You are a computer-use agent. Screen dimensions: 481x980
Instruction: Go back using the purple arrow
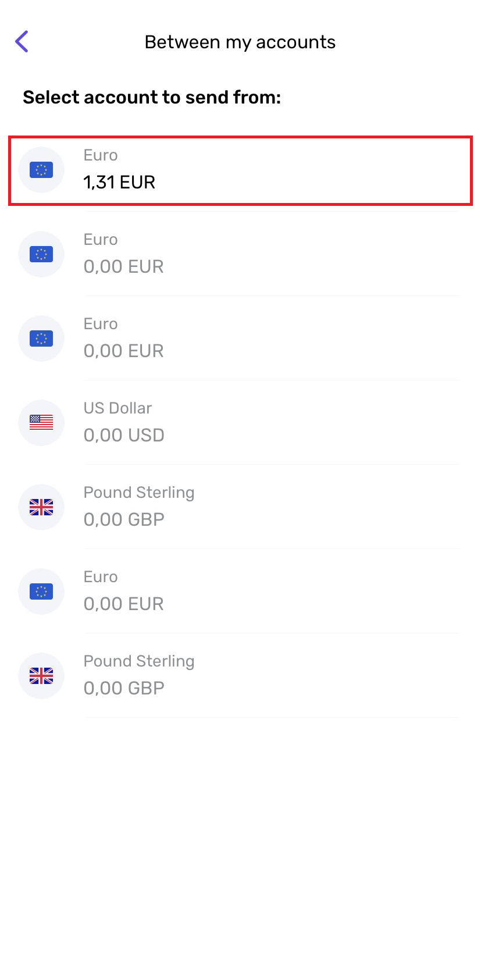[x=22, y=41]
